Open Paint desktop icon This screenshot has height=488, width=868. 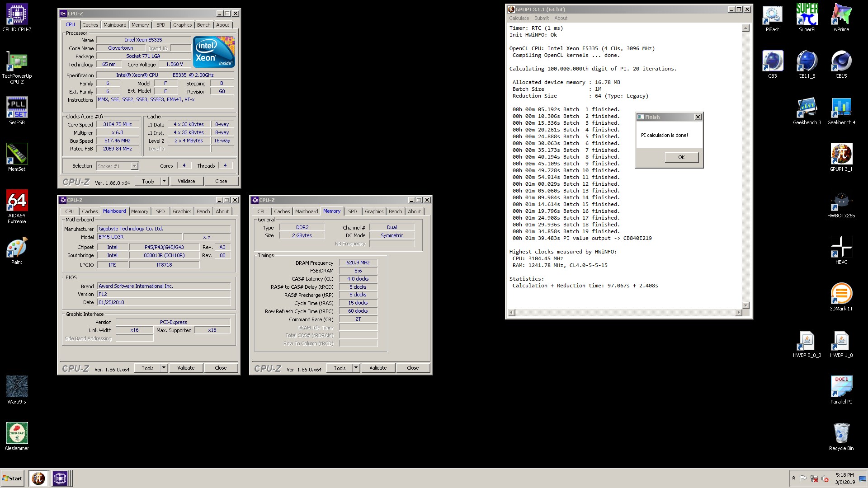tap(17, 251)
